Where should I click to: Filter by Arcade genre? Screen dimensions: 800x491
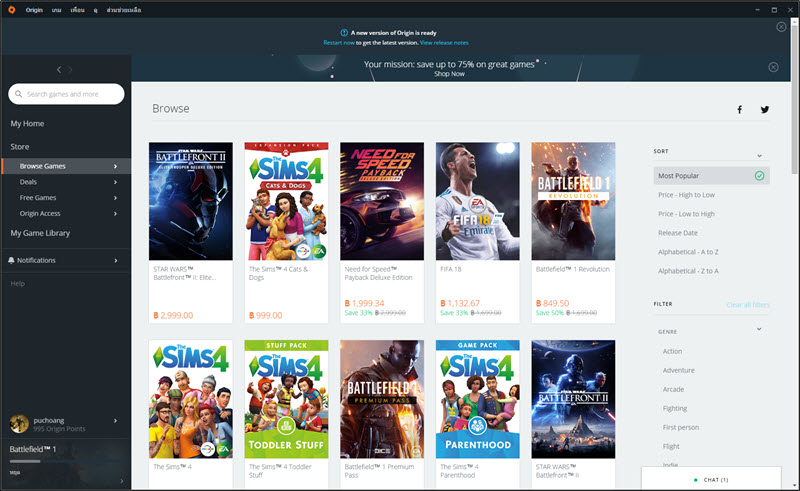coord(673,389)
